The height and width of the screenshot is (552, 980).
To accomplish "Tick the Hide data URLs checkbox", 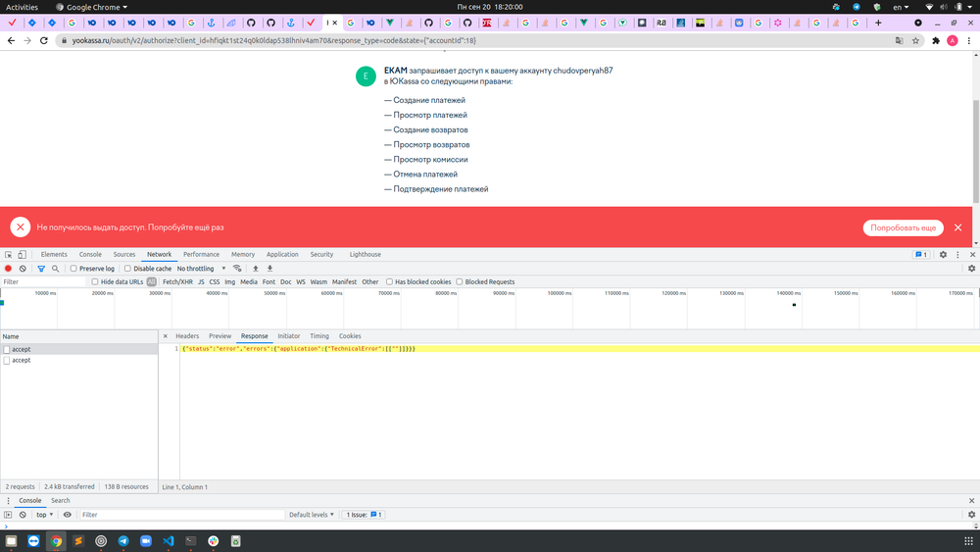I will 95,282.
